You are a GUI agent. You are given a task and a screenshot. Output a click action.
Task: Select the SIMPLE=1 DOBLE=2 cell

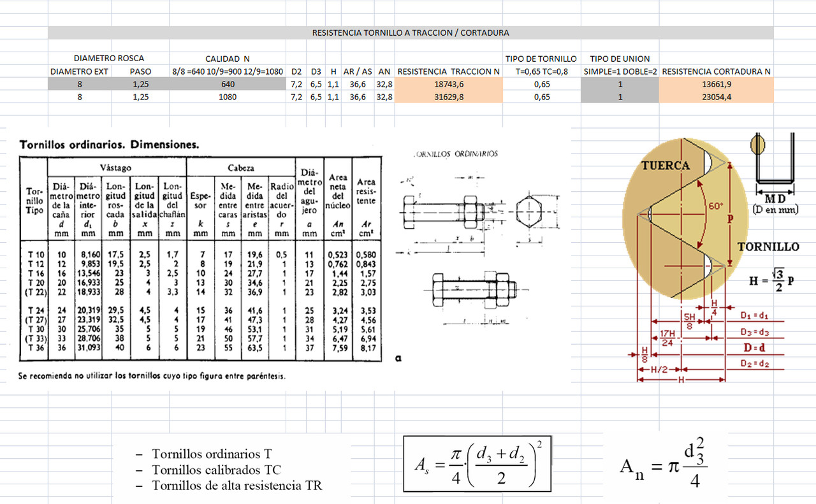click(x=620, y=71)
